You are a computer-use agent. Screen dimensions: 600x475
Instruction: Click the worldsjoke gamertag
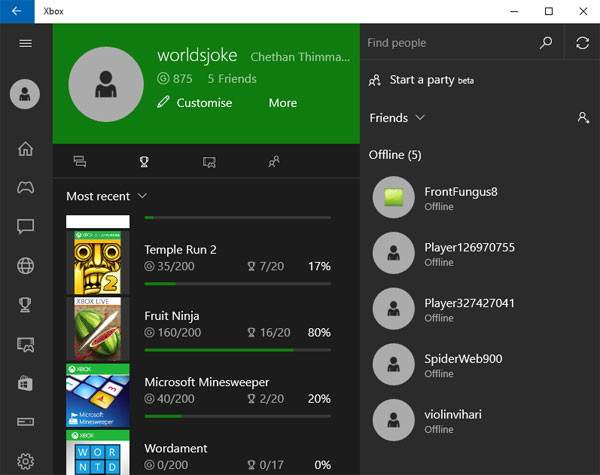(x=197, y=55)
